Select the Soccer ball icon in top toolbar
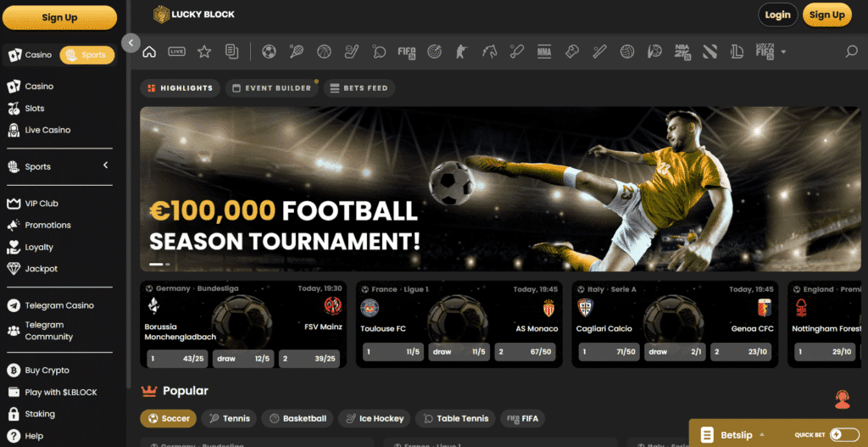This screenshot has width=868, height=447. (269, 52)
